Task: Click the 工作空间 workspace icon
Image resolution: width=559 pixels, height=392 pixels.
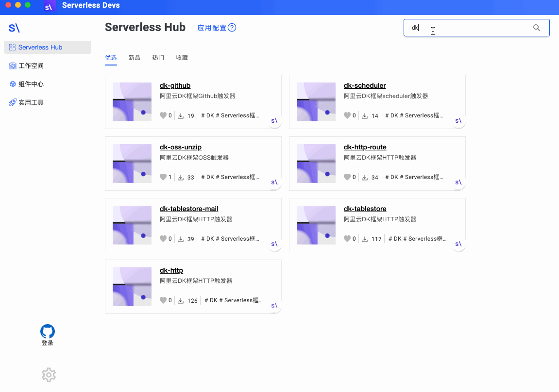Action: pos(13,66)
